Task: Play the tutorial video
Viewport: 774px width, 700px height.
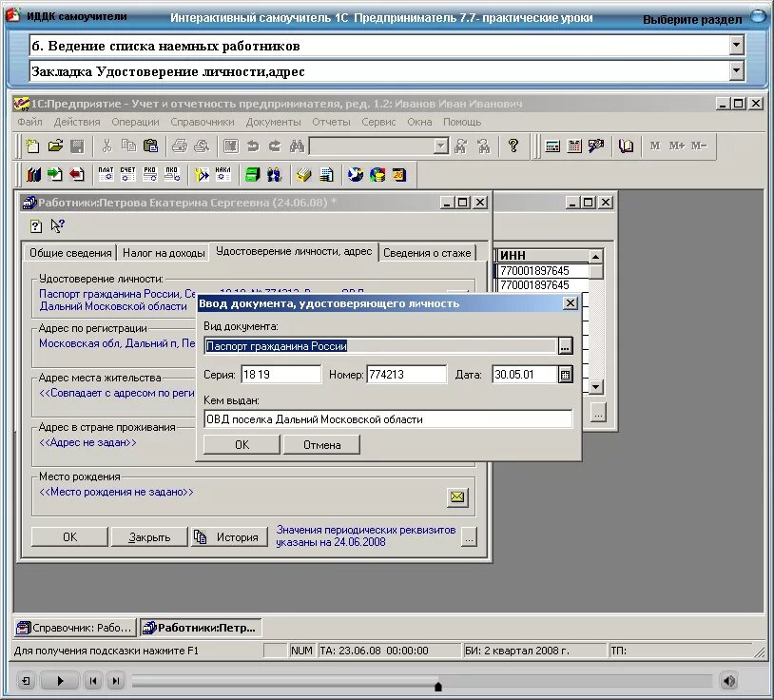Action: [60, 681]
